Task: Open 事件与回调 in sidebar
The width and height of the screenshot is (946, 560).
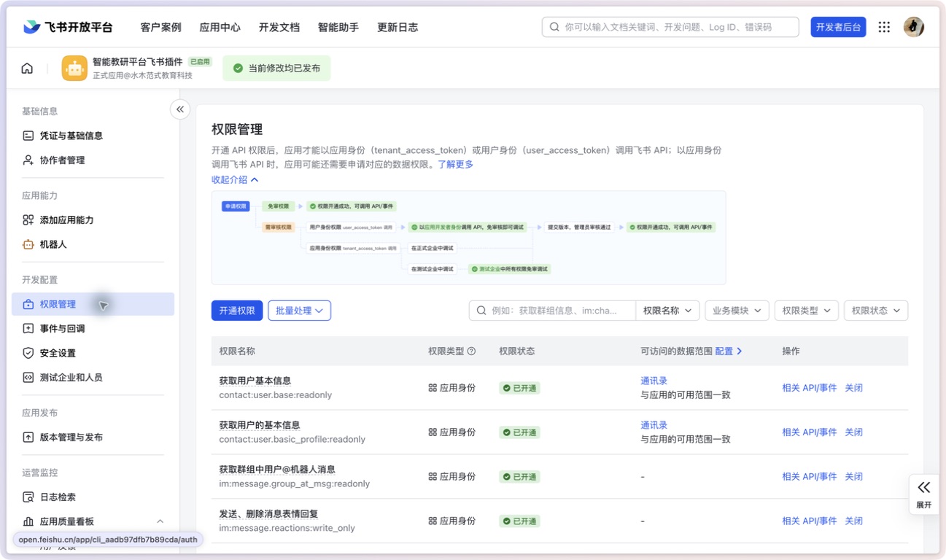Action: (93, 329)
